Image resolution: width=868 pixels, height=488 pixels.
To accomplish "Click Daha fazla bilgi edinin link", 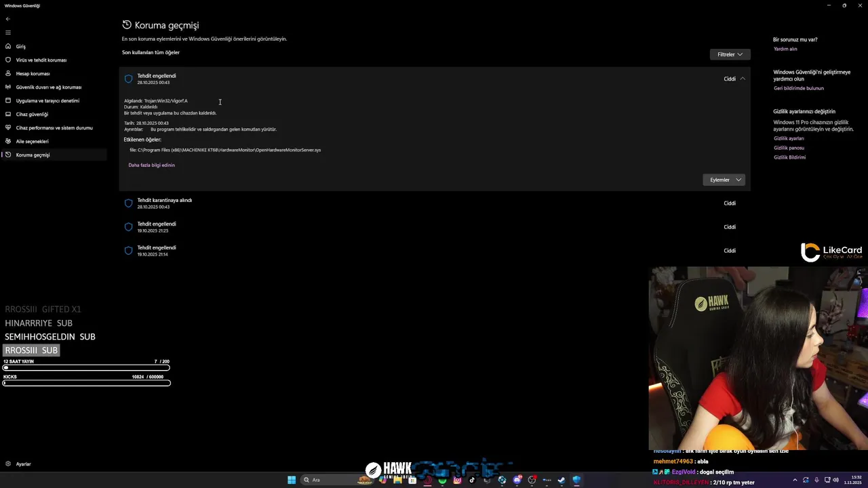I will [152, 165].
